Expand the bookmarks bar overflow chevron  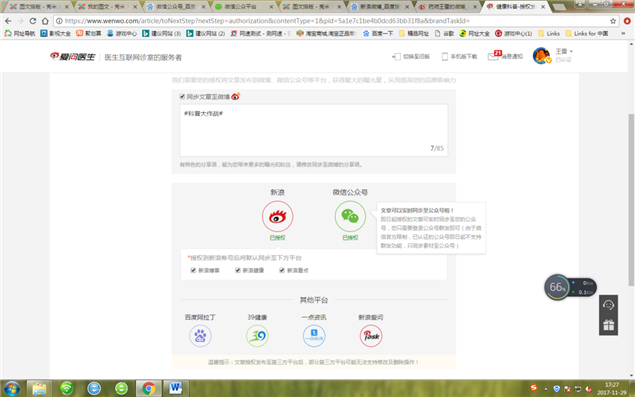[x=623, y=34]
